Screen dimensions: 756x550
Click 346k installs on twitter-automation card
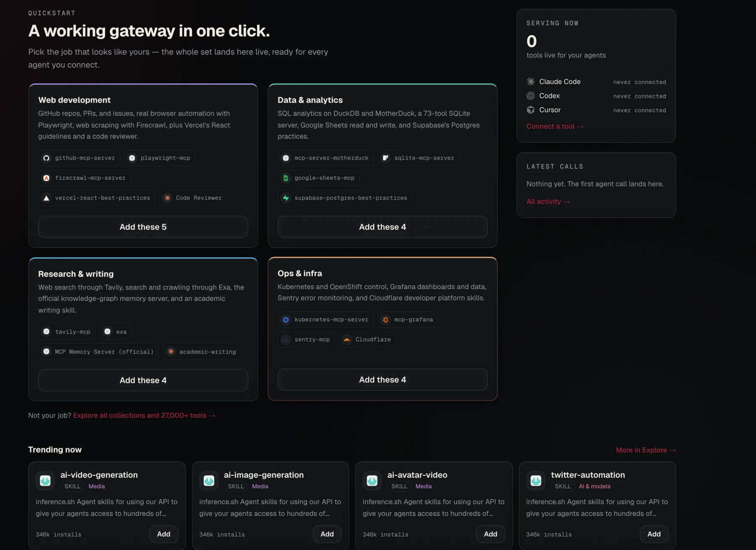click(549, 534)
